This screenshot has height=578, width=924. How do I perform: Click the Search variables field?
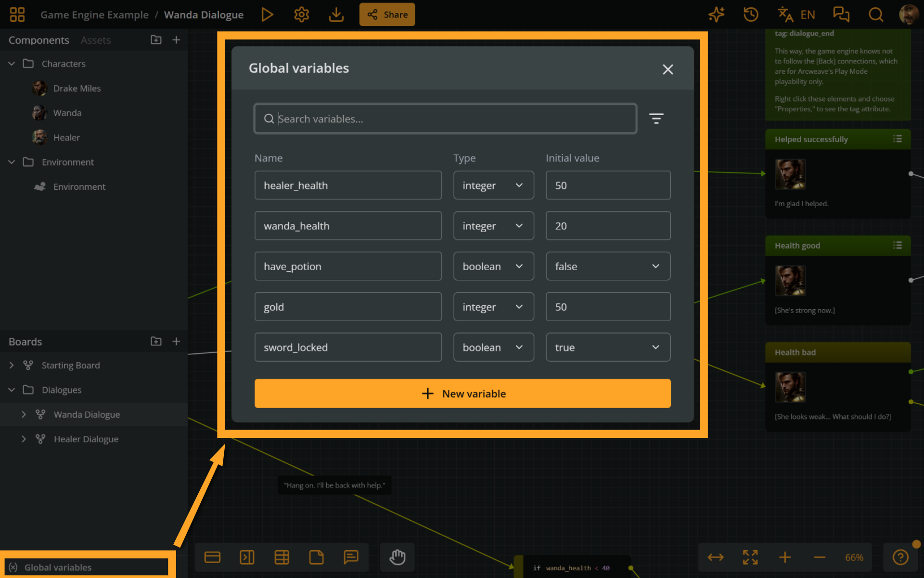(x=446, y=118)
